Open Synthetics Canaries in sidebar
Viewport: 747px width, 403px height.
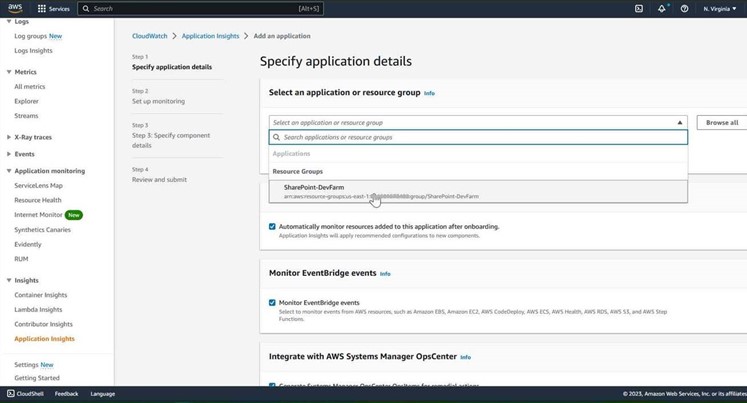[42, 230]
